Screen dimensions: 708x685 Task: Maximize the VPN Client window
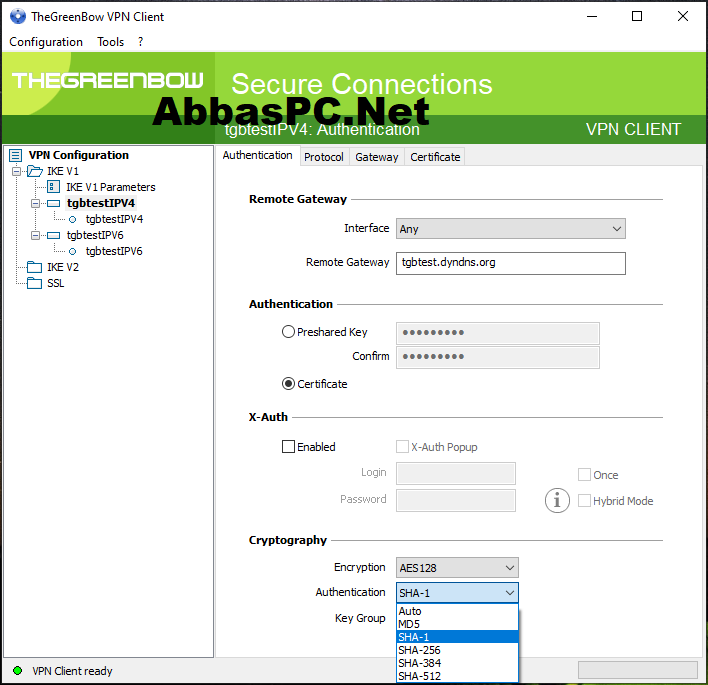tap(637, 16)
